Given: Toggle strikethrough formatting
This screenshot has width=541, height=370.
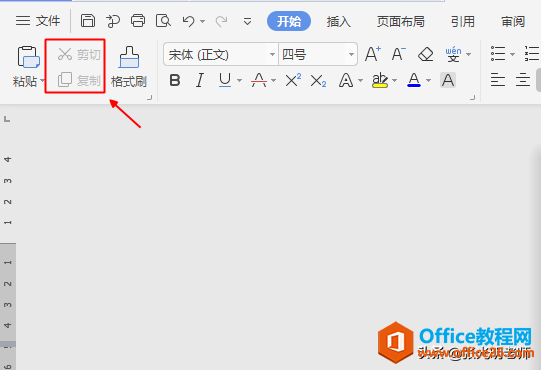Looking at the screenshot, I should 259,80.
